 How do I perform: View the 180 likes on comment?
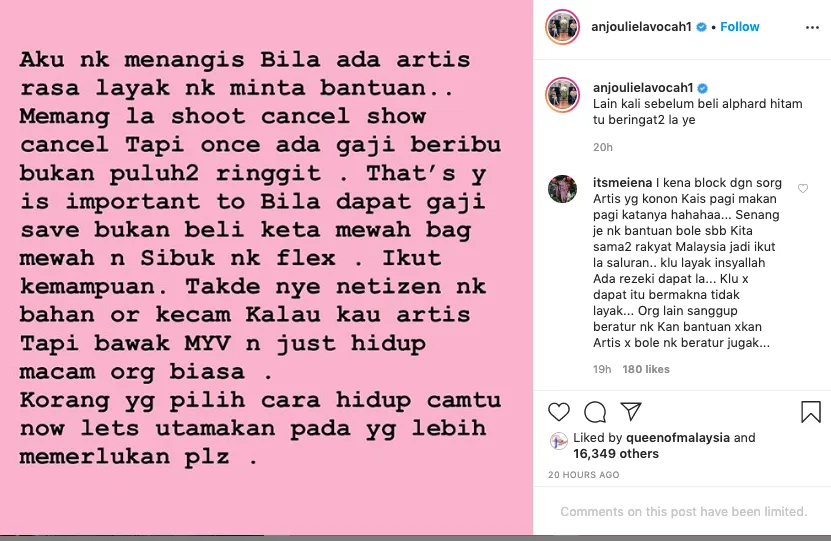[646, 369]
